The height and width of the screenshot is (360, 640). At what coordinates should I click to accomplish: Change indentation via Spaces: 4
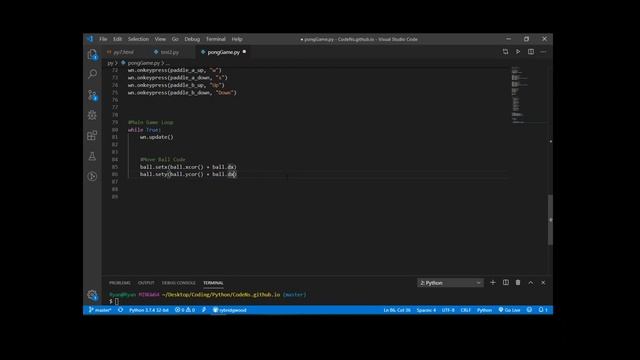tap(426, 310)
